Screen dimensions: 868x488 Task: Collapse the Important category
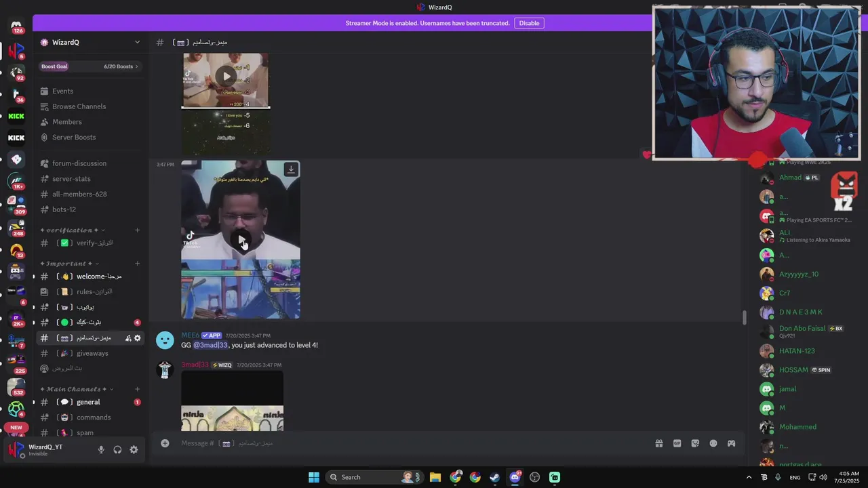(69, 263)
